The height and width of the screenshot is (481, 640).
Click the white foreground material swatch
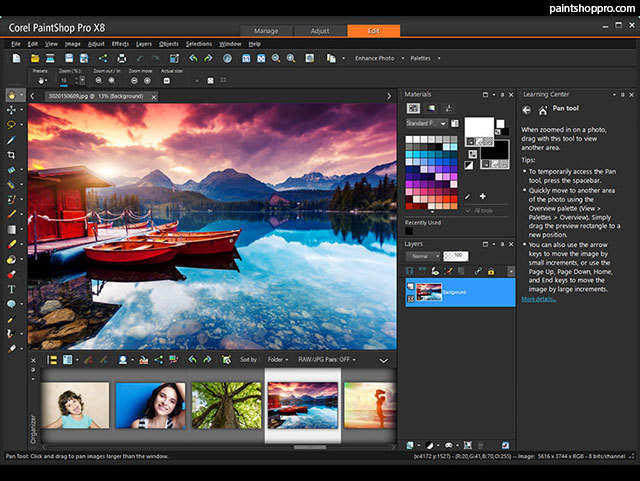[x=479, y=128]
